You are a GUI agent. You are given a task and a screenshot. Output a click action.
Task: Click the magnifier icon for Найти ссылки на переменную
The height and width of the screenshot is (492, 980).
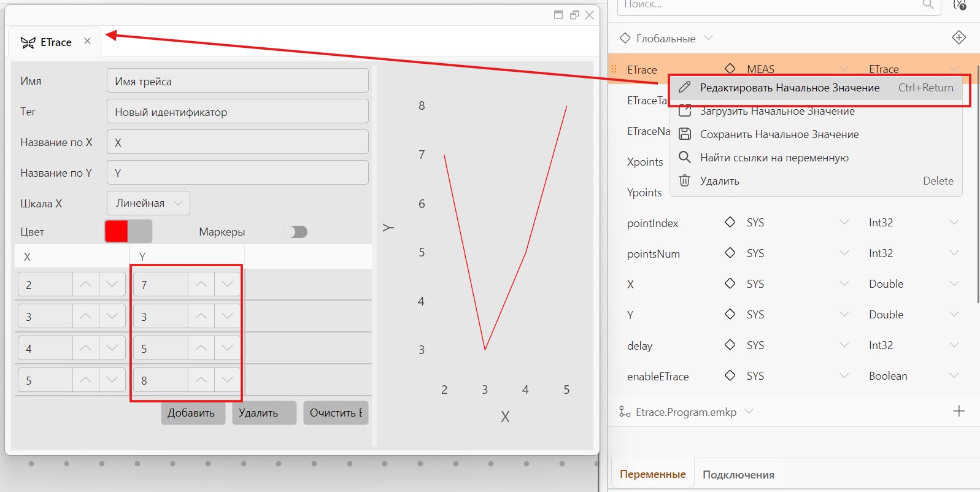tap(685, 157)
